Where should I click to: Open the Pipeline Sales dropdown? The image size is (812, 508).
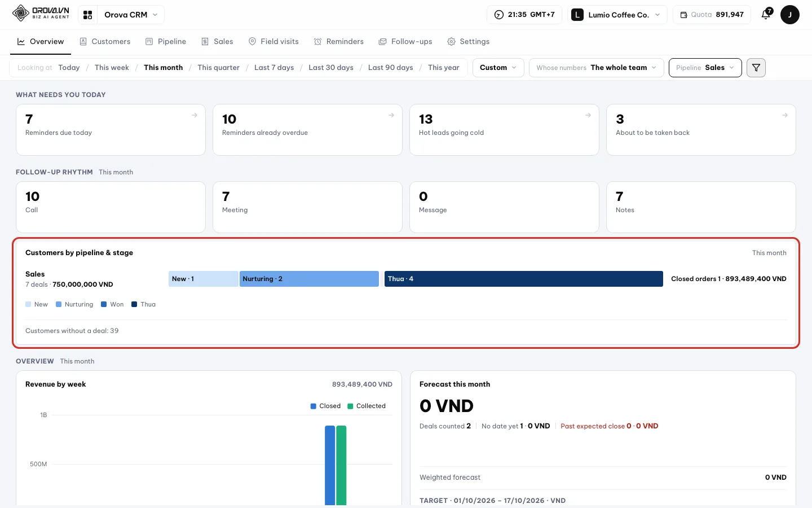point(705,68)
